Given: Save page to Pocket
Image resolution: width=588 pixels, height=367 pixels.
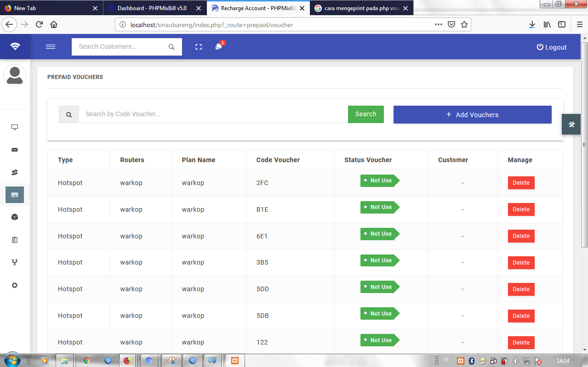Looking at the screenshot, I should 451,24.
